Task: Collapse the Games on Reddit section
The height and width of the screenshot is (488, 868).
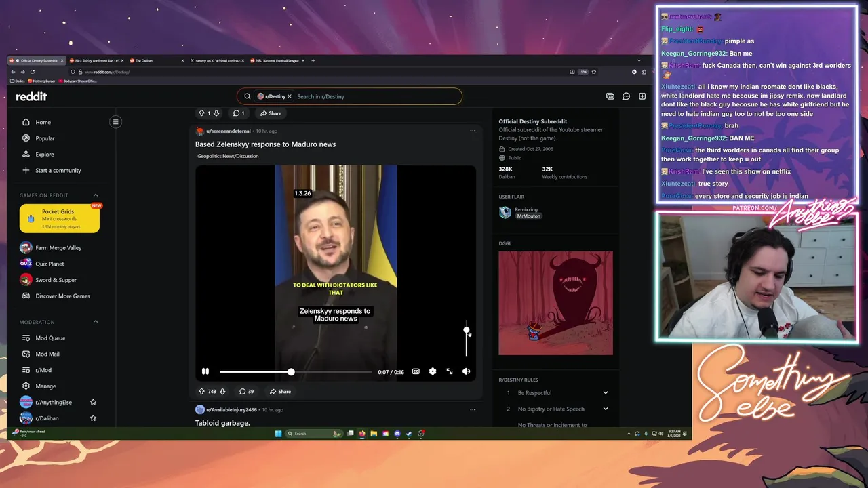Action: tap(95, 195)
